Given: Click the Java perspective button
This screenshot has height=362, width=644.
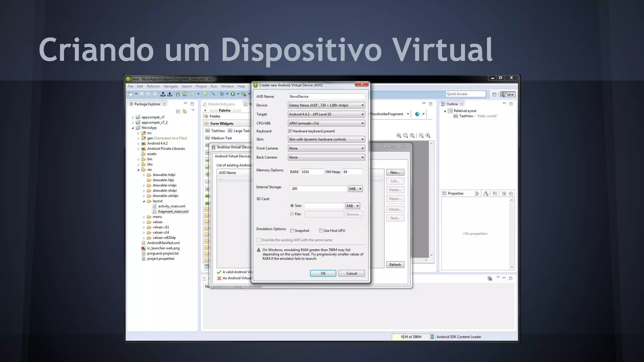Looking at the screenshot, I should [508, 94].
